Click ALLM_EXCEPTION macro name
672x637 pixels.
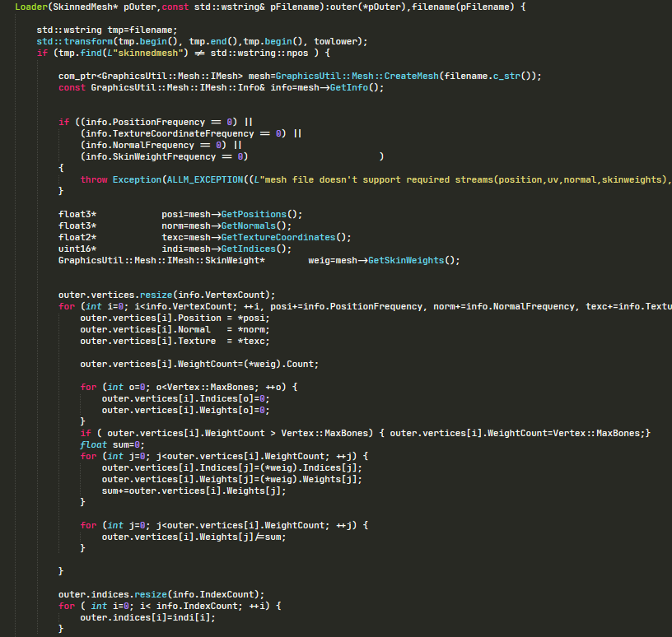pyautogui.click(x=205, y=180)
